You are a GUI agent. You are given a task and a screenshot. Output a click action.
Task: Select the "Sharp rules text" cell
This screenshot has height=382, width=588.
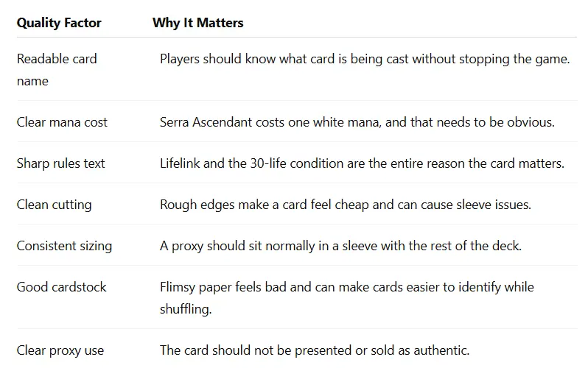(x=60, y=163)
